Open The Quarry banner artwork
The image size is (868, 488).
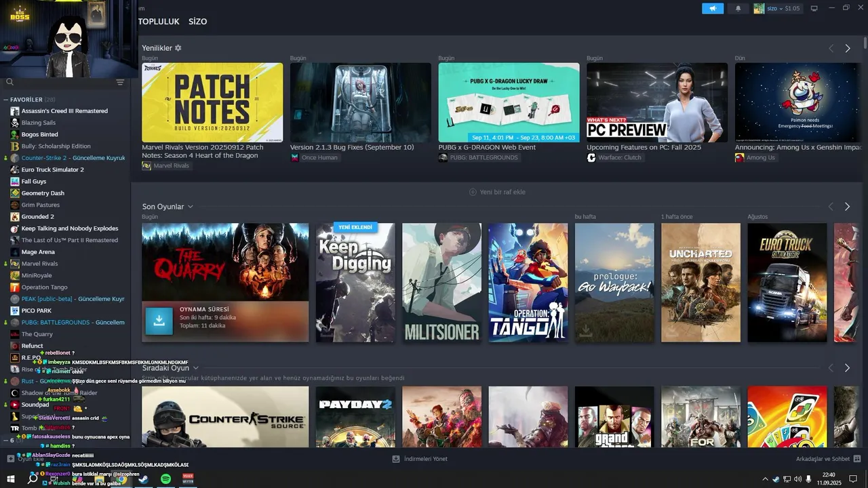pyautogui.click(x=225, y=262)
